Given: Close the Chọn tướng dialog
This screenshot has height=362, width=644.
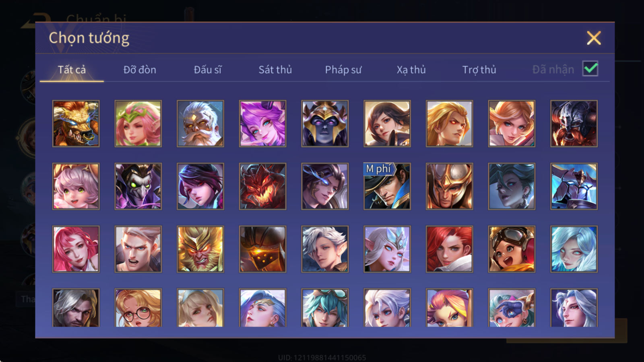Looking at the screenshot, I should [x=594, y=38].
